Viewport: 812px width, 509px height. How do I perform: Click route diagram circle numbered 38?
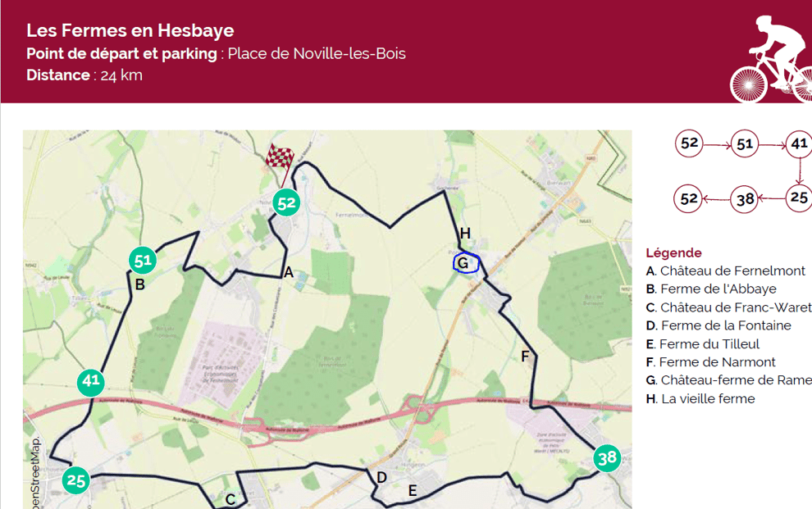[x=745, y=198]
